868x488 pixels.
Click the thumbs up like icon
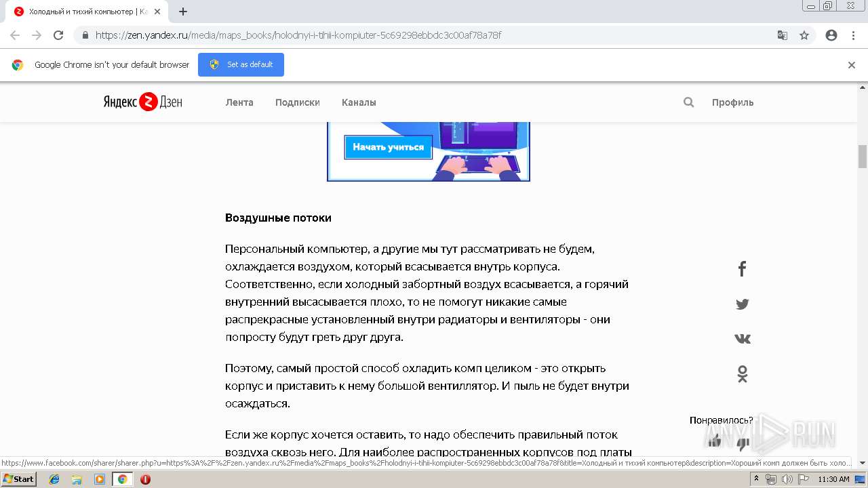714,442
